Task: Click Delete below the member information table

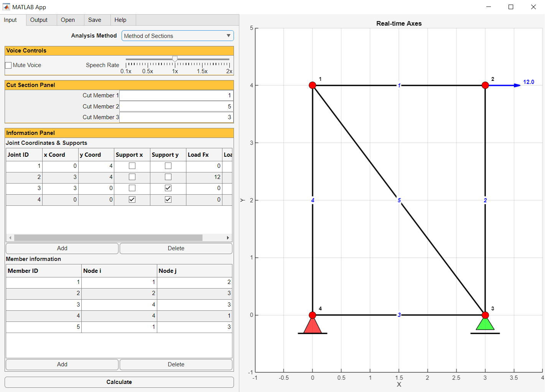Action: click(176, 364)
